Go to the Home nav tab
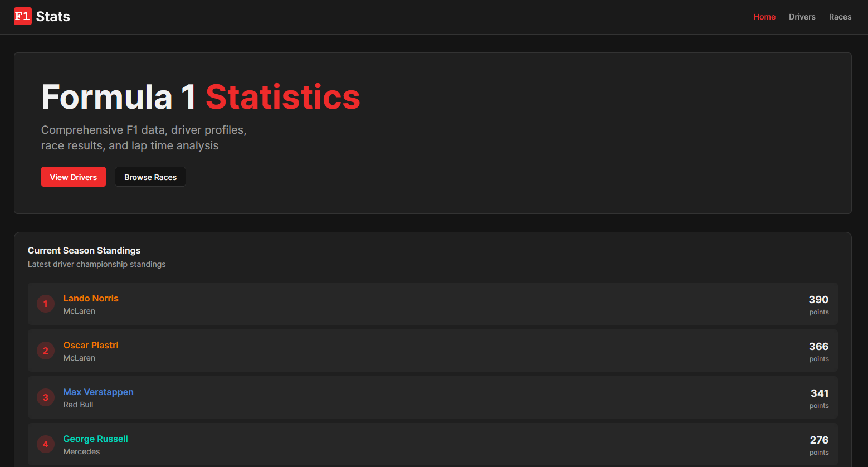 [x=764, y=17]
